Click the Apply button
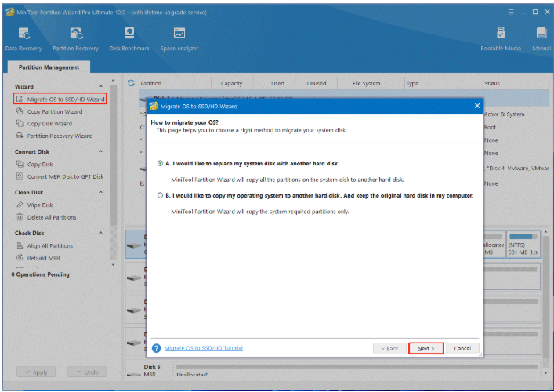This screenshot has height=392, width=554. [36, 372]
